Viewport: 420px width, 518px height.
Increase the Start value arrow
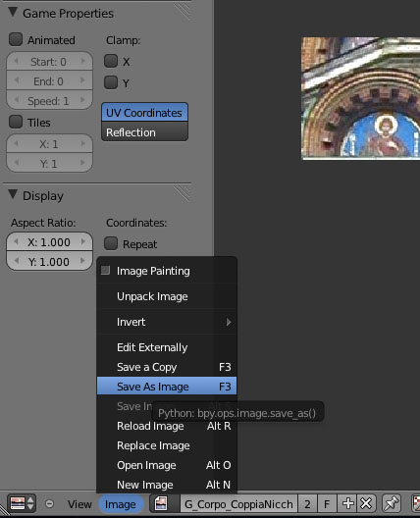tap(83, 61)
